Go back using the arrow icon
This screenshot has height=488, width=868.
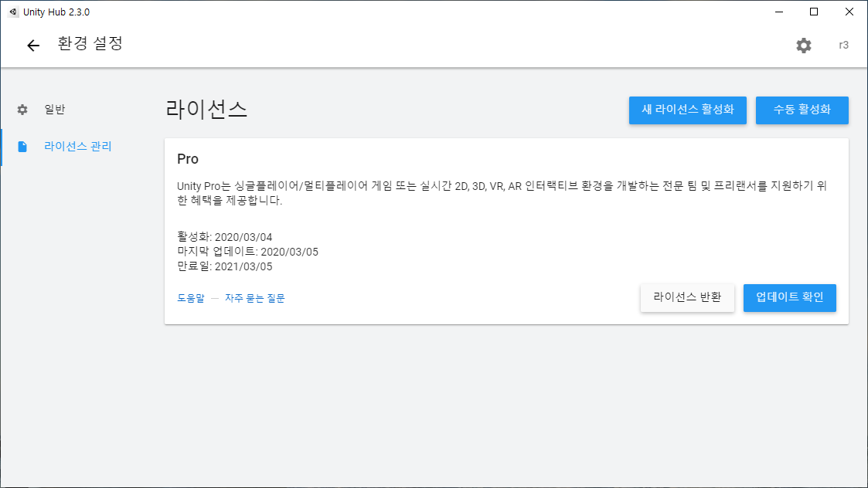click(x=33, y=46)
